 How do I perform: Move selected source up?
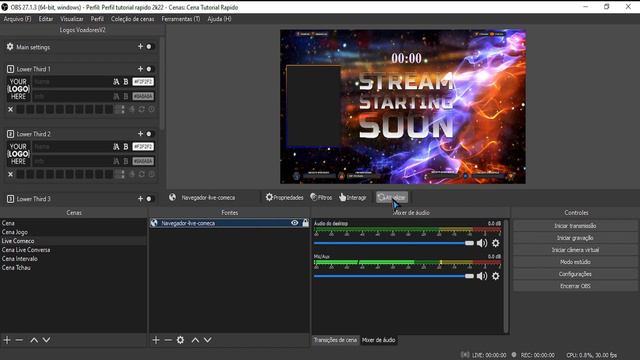(196, 340)
